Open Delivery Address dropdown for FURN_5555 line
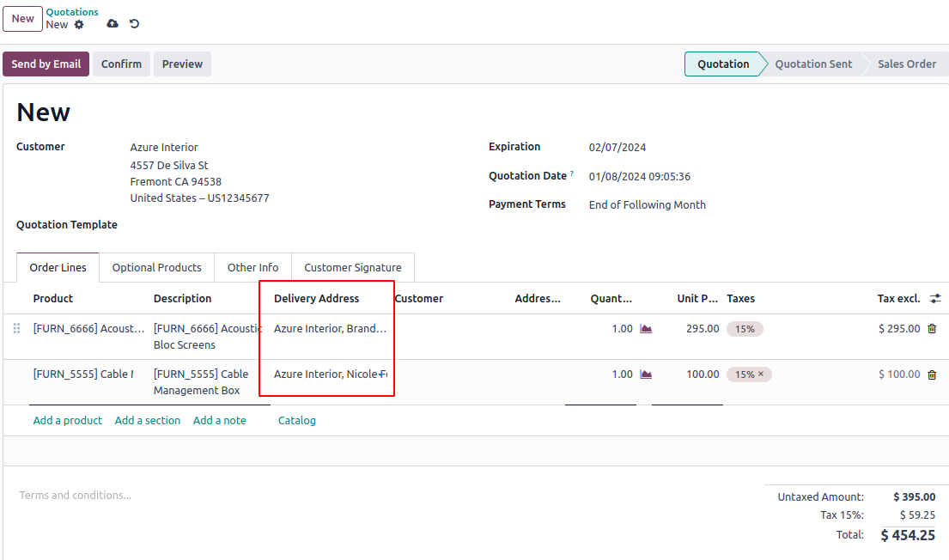 (x=330, y=374)
